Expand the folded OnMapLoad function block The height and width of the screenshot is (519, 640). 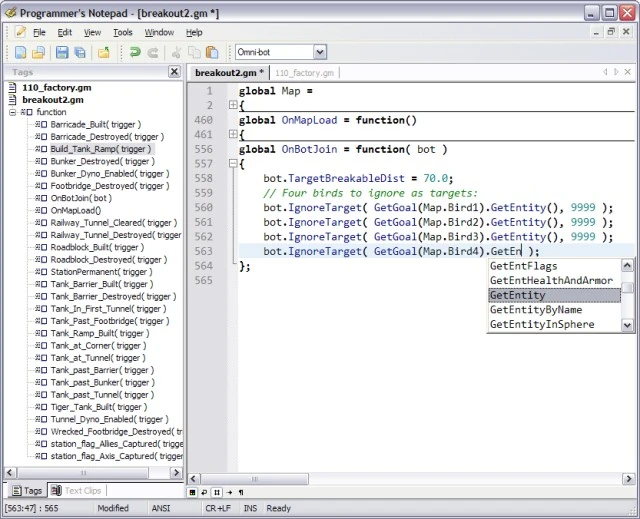(232, 134)
